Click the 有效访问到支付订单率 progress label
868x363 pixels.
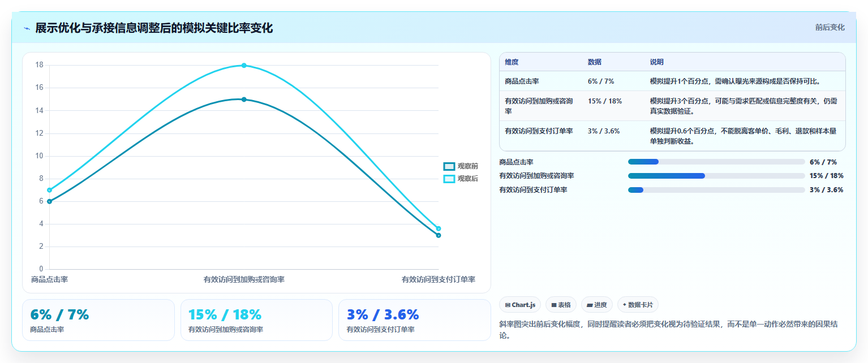coord(533,190)
